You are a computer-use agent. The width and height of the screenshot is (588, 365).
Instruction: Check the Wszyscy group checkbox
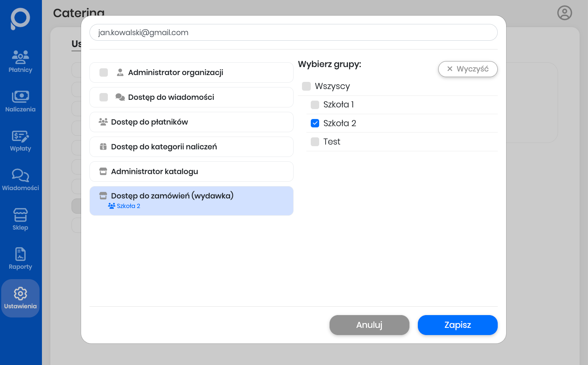306,86
